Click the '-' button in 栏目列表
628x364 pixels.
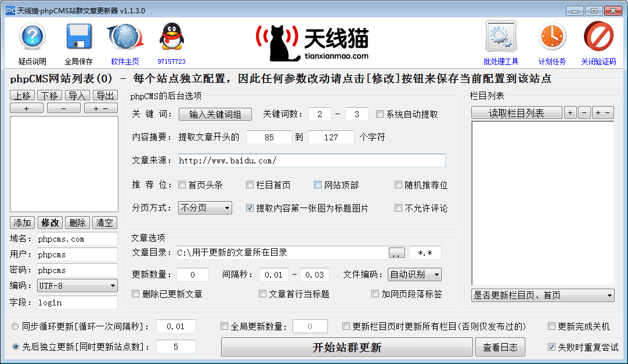point(584,113)
